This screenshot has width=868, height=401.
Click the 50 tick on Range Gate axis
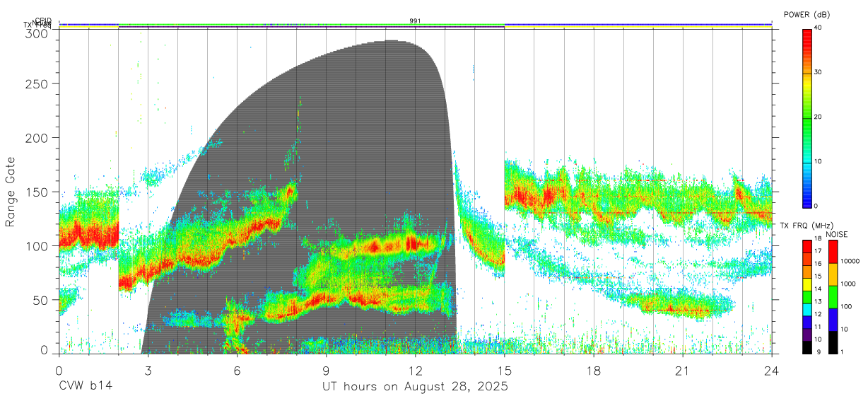click(x=40, y=300)
